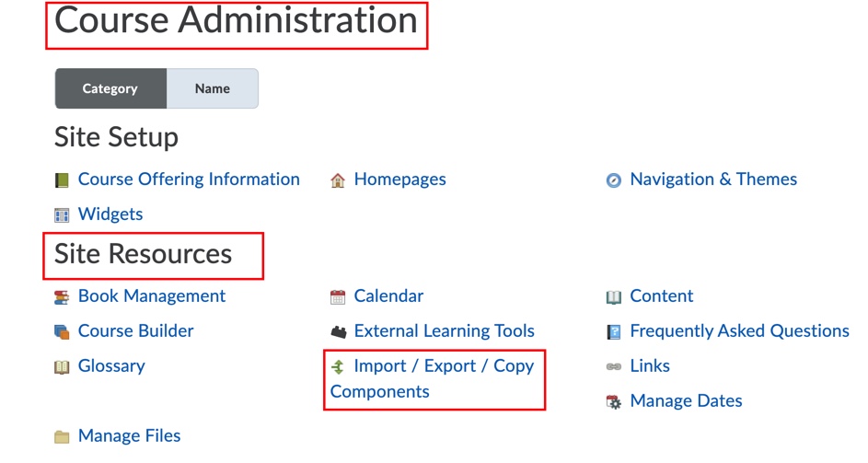Click the Course Builder blocks icon
The height and width of the screenshot is (463, 868).
click(62, 332)
